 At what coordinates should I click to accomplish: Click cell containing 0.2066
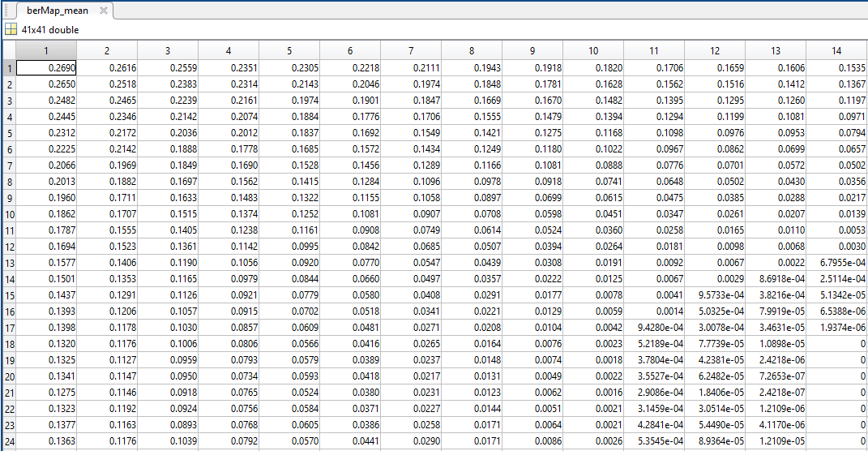[x=46, y=165]
